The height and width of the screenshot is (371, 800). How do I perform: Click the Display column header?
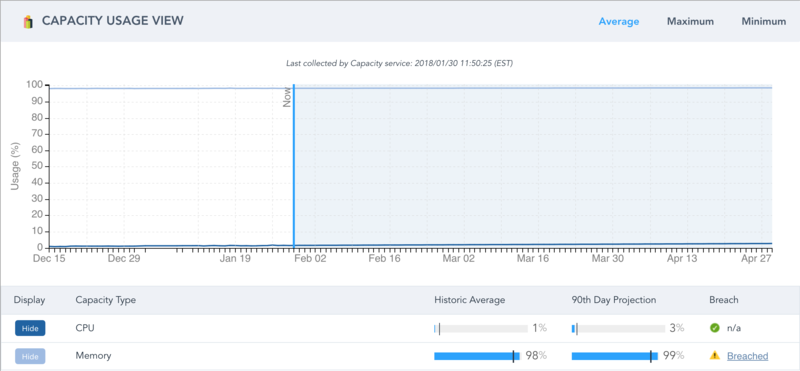point(29,300)
